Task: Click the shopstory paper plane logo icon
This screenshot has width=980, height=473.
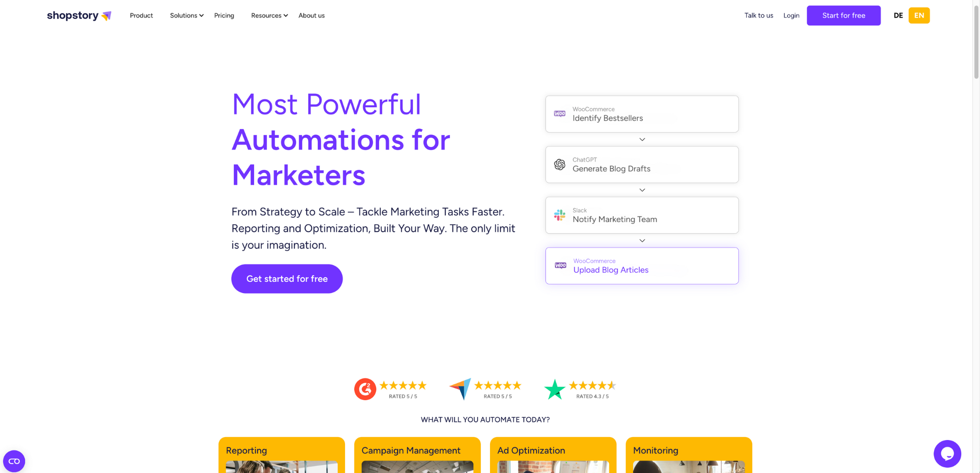Action: tap(107, 16)
